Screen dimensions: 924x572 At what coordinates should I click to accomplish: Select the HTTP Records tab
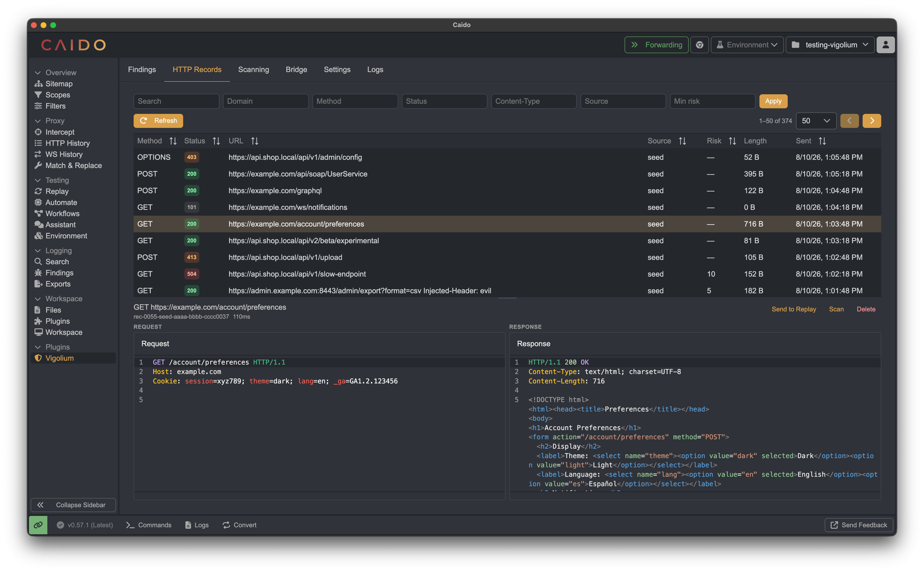(197, 70)
